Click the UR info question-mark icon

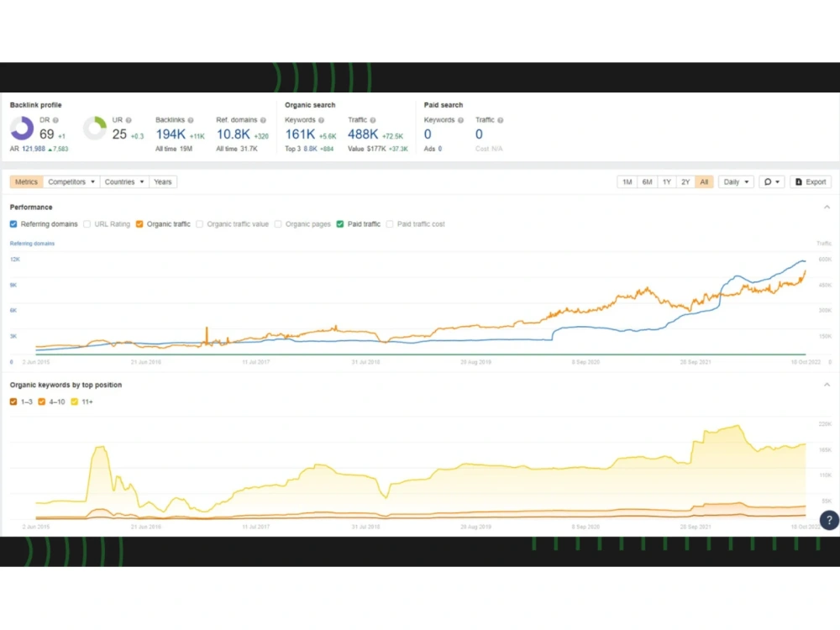(x=129, y=120)
